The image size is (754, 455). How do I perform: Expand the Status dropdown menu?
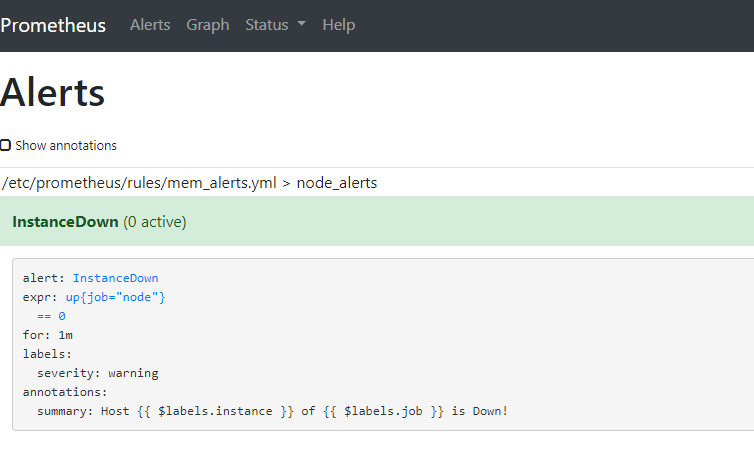(276, 25)
